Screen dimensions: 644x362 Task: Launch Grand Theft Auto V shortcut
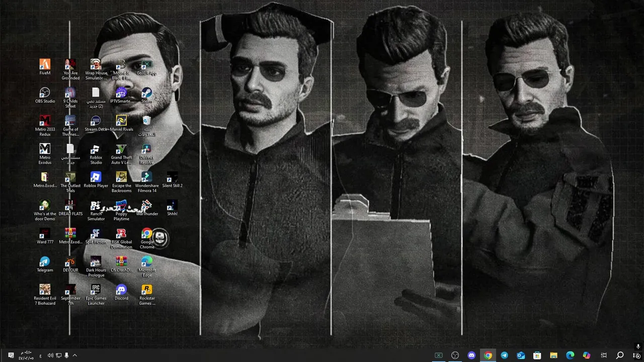121,154
